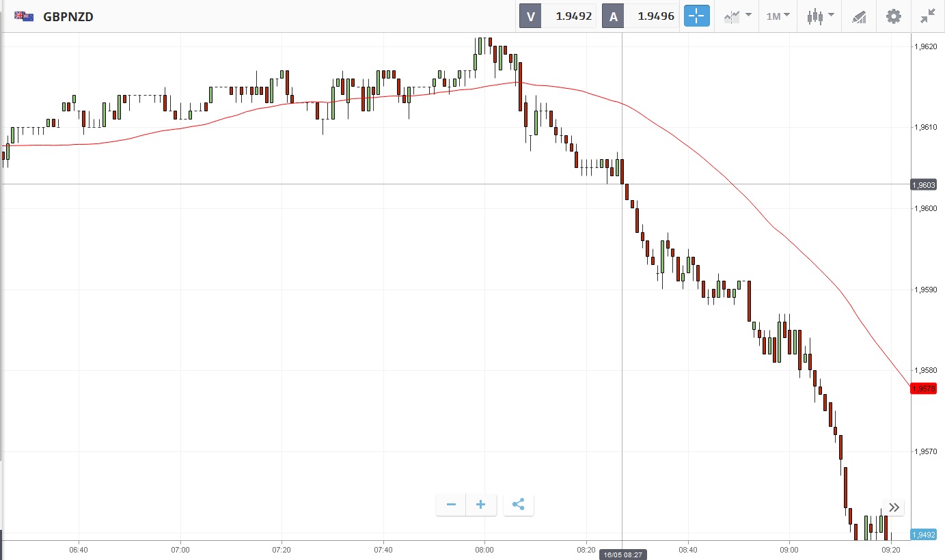Click the V sell button
The height and width of the screenshot is (560, 945).
(x=531, y=16)
